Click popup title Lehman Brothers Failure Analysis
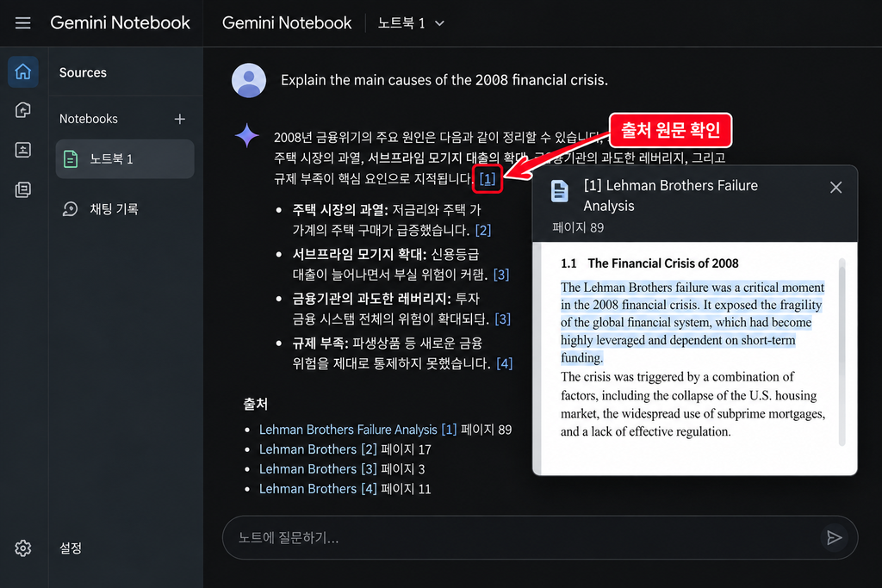This screenshot has height=588, width=882. [670, 195]
